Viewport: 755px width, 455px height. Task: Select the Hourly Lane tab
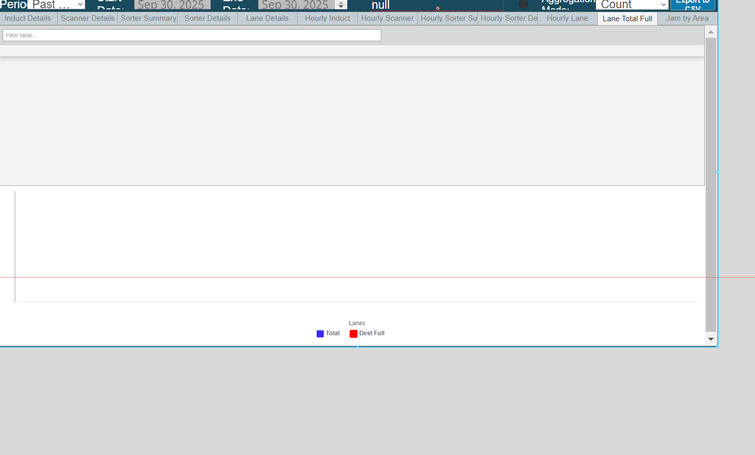(567, 18)
